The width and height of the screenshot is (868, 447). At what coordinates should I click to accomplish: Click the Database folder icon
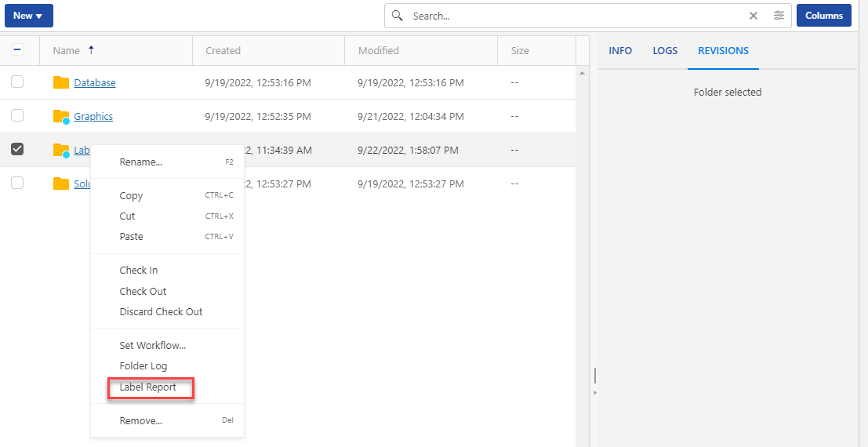(x=61, y=83)
